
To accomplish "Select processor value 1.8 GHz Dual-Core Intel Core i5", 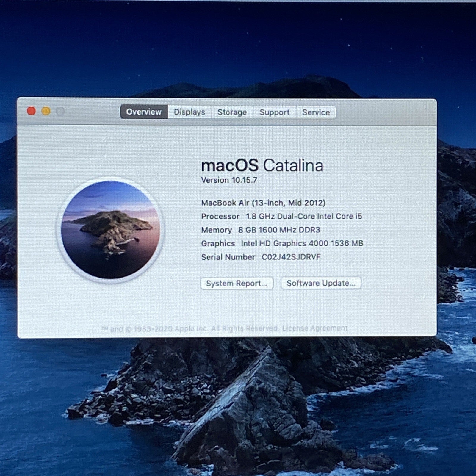I will click(304, 216).
